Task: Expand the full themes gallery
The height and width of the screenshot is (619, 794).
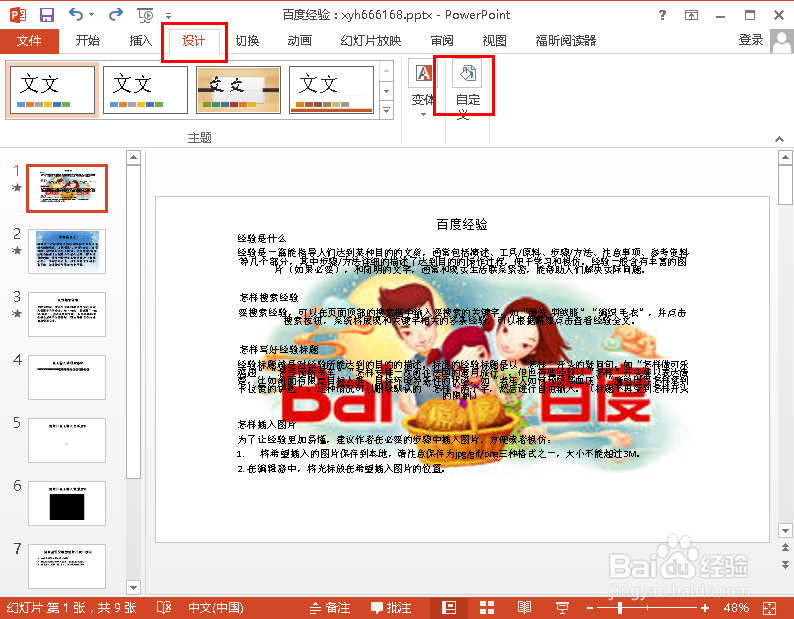Action: click(386, 110)
